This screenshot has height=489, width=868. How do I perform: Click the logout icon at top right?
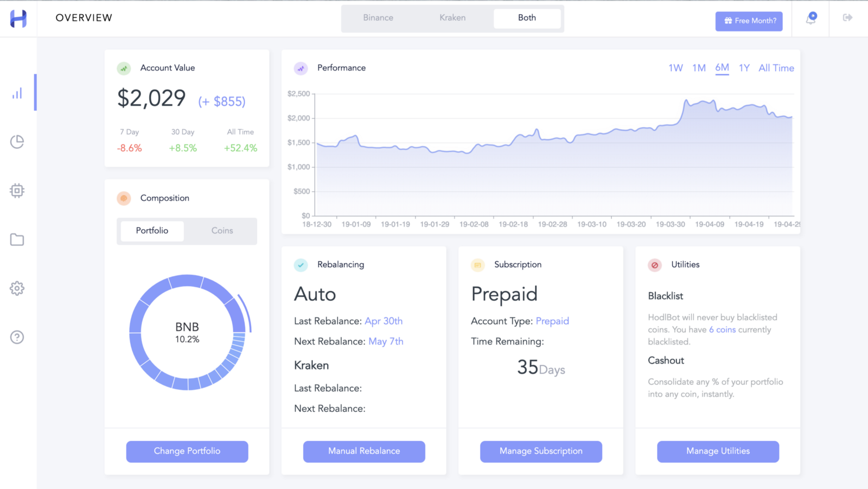click(x=847, y=18)
